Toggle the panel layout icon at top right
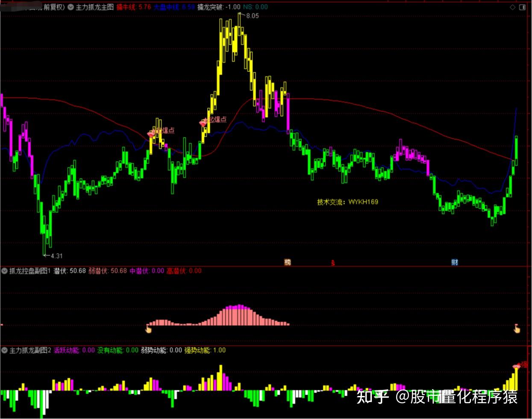532x419 pixels. [522, 7]
